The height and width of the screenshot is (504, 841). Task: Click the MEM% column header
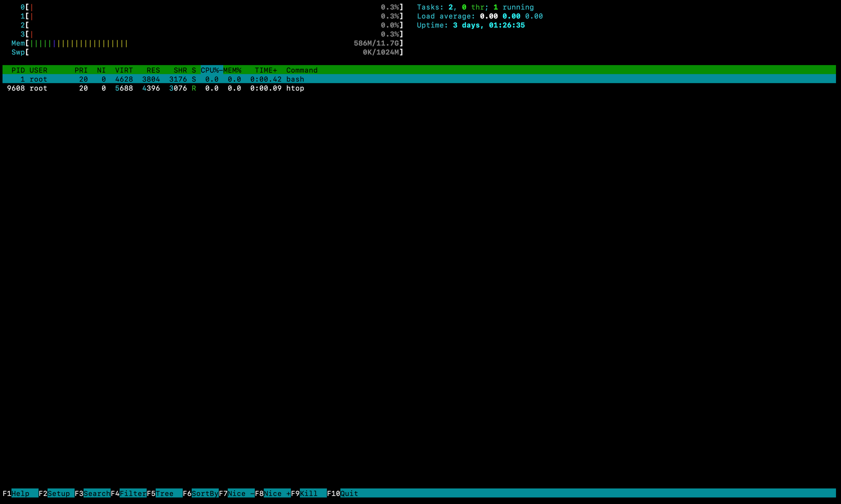click(232, 70)
